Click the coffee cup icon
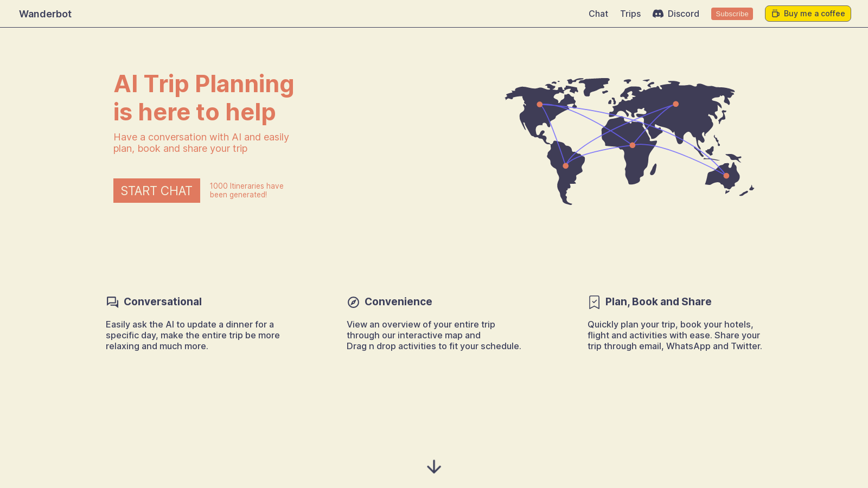The width and height of the screenshot is (868, 488). pyautogui.click(x=776, y=14)
